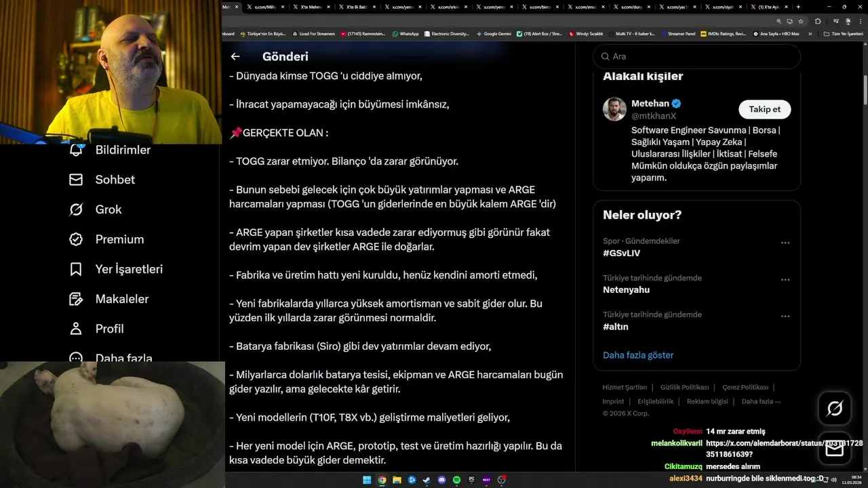868x488 pixels.
Task: Open more options for #altın trend
Action: pos(785,316)
